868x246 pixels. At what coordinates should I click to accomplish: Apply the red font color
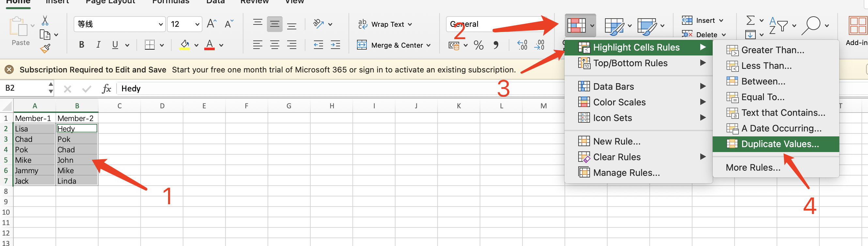[x=209, y=45]
